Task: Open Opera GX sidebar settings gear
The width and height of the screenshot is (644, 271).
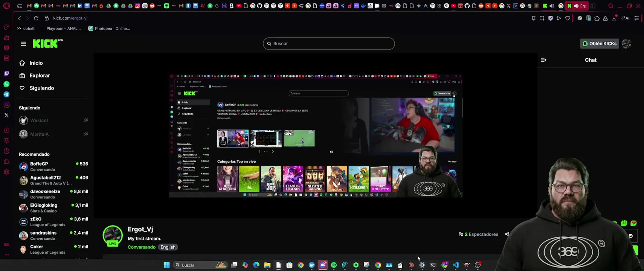Action: pos(6,172)
